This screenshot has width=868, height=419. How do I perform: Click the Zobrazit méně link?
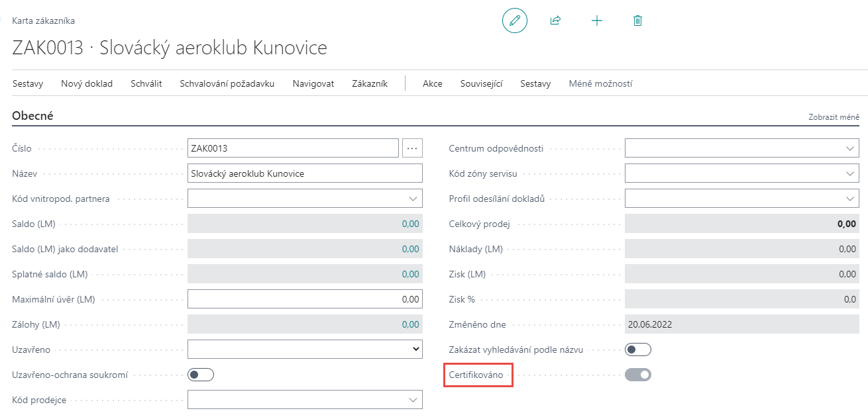(833, 117)
